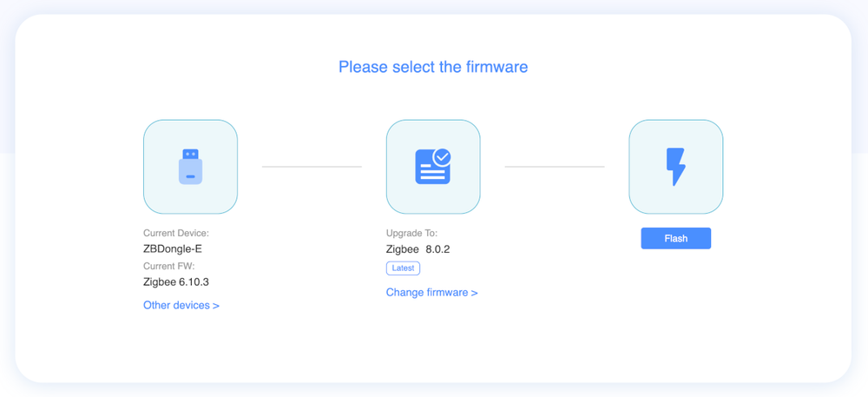
Task: Select the Zigbee 6.10.3 firmware text
Action: pos(176,282)
